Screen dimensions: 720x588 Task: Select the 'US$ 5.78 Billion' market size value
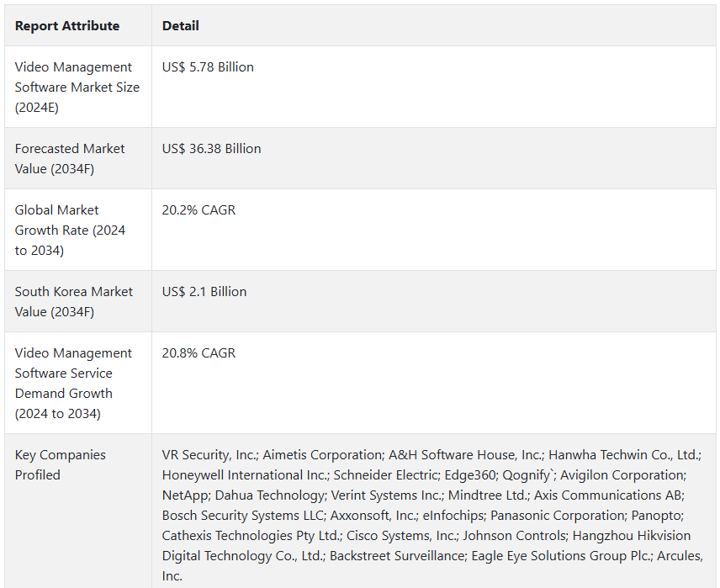point(208,67)
